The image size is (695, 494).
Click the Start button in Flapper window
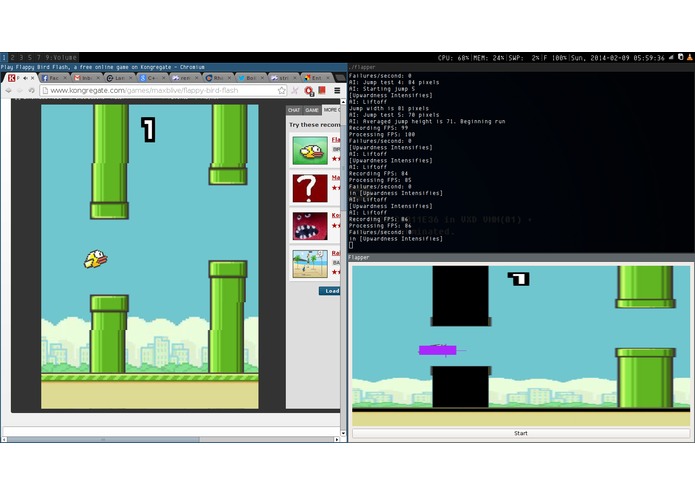521,433
